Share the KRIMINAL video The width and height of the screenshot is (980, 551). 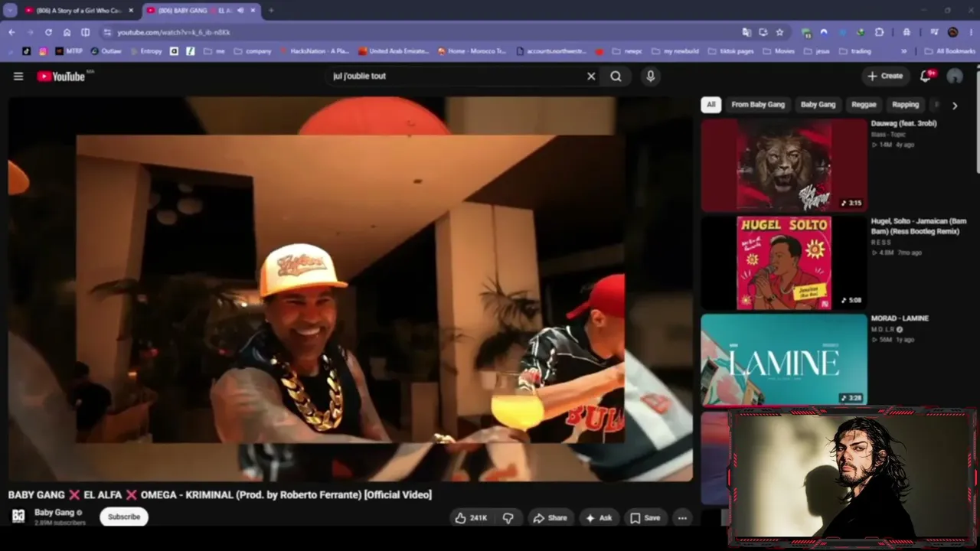(550, 518)
